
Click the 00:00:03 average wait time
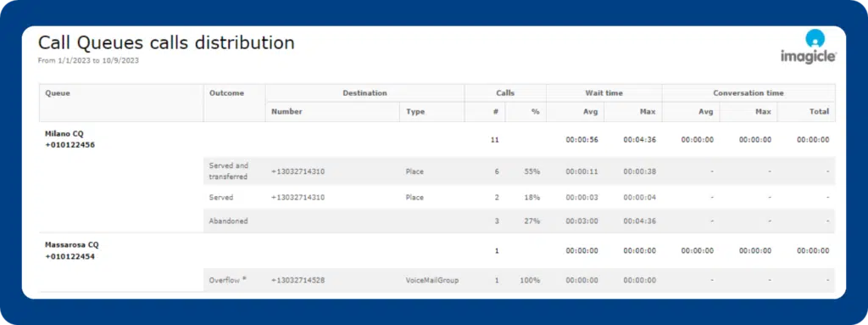tap(581, 197)
